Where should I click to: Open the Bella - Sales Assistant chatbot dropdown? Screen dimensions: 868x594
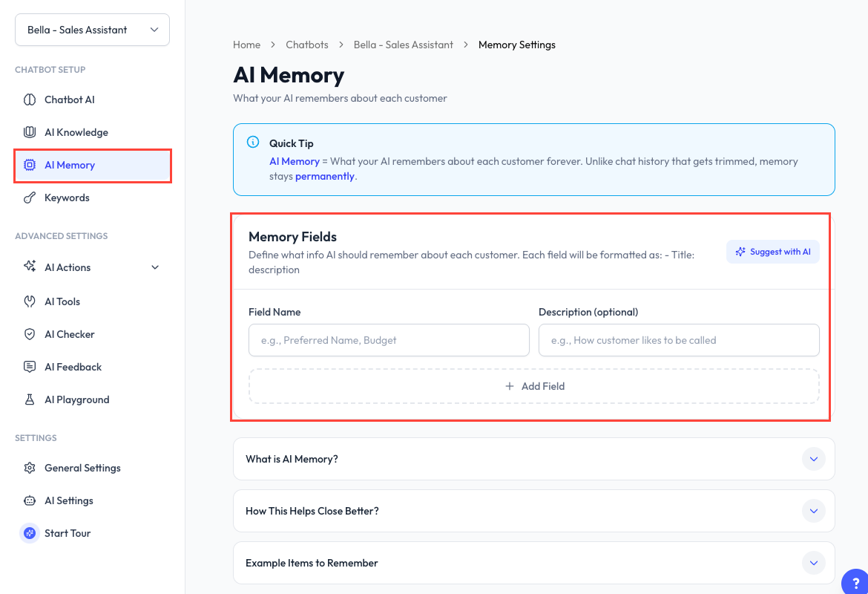[x=93, y=30]
